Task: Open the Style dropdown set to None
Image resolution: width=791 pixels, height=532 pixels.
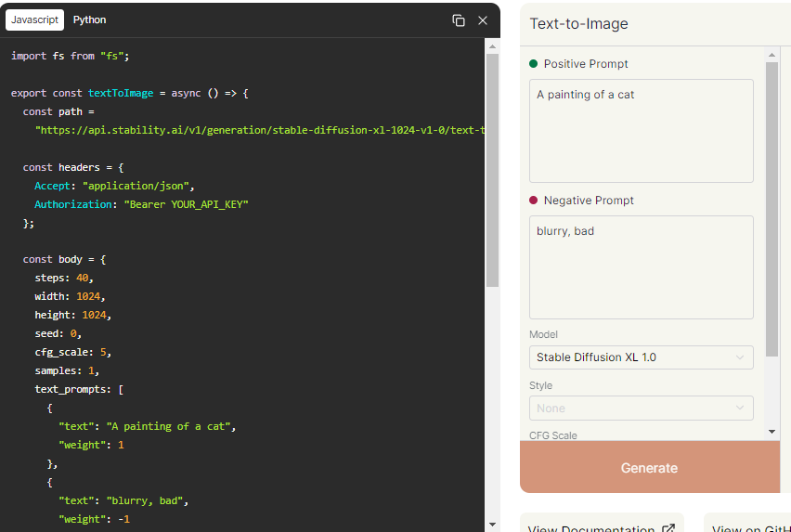Action: [642, 408]
